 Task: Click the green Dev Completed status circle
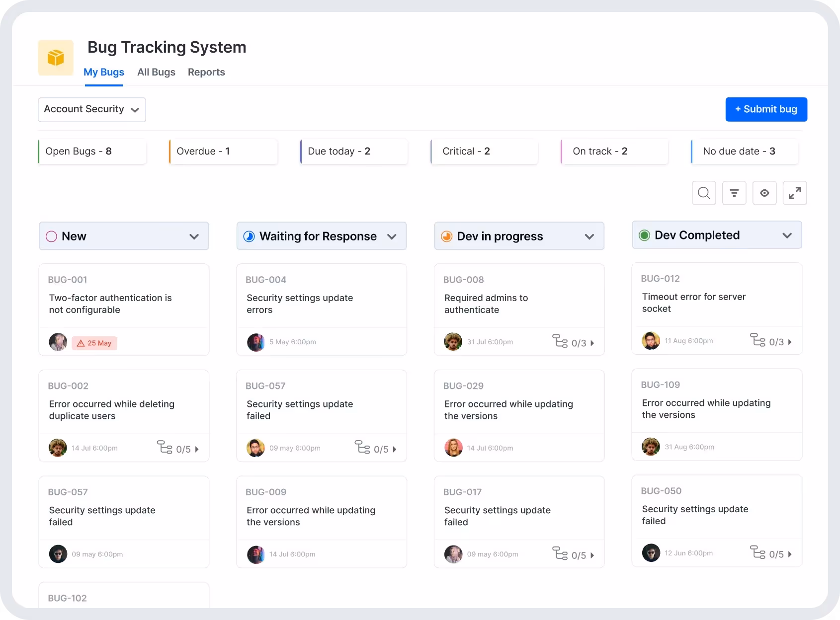click(644, 235)
